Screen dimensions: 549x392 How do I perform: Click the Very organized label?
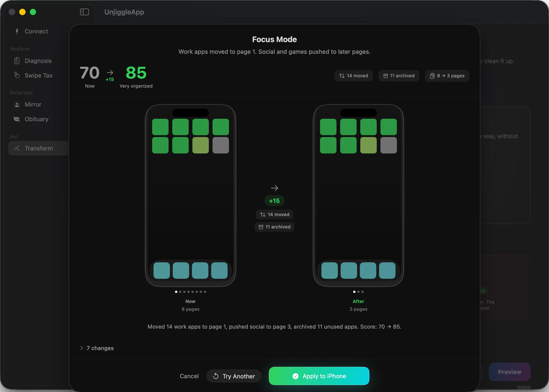136,86
